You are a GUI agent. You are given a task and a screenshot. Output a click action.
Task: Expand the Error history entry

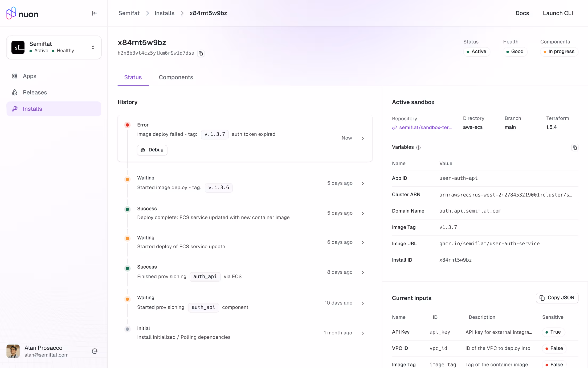pyautogui.click(x=362, y=138)
